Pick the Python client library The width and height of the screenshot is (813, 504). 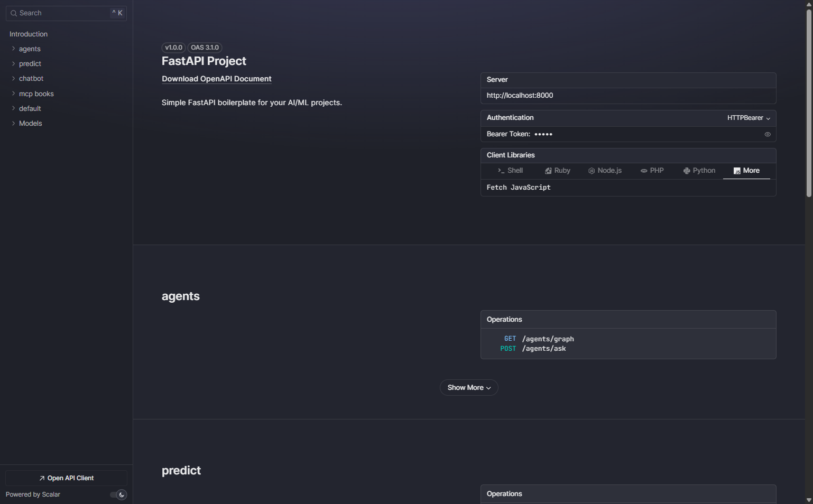(x=699, y=170)
